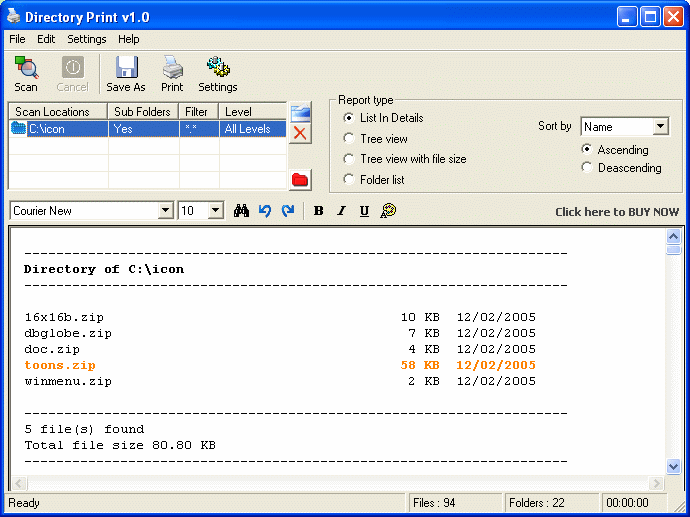Open the Sort by Name dropdown
This screenshot has height=517, width=690.
pos(660,127)
